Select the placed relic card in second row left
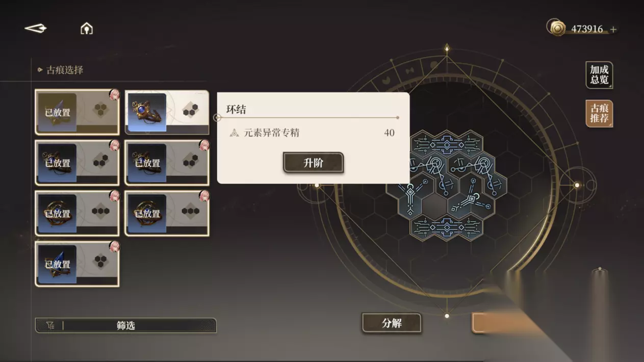The image size is (644, 362). (77, 163)
